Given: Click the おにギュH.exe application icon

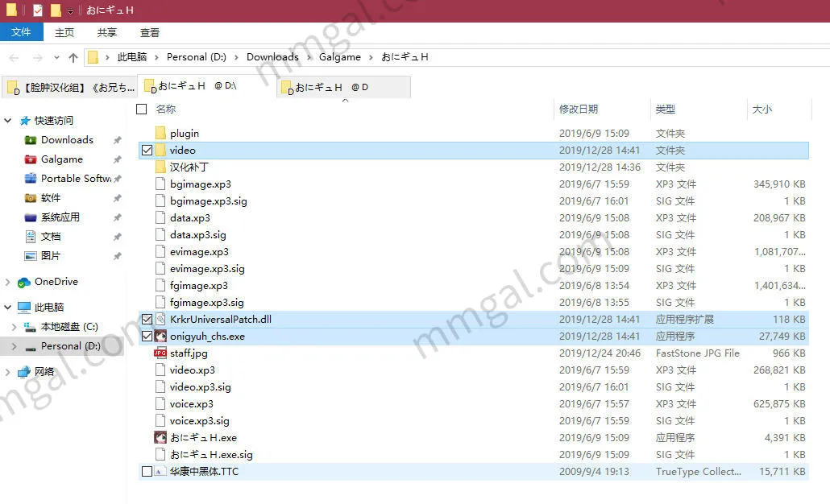Looking at the screenshot, I should pos(160,438).
